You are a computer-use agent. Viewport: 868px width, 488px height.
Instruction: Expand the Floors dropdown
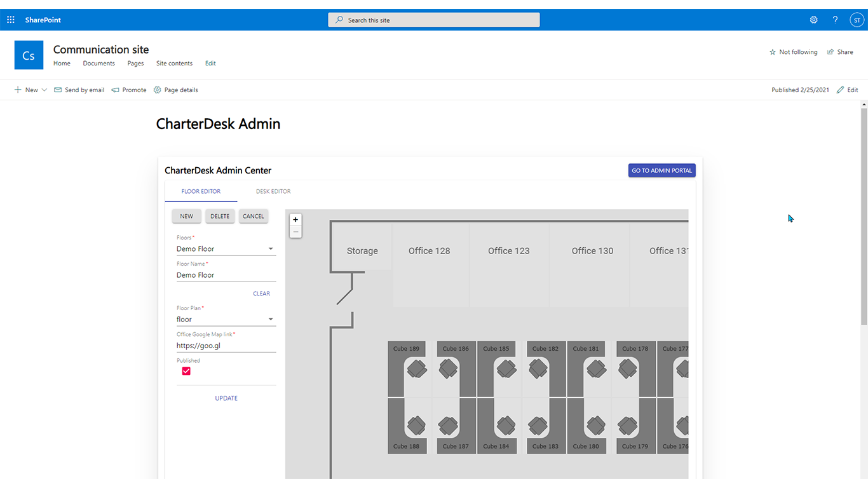(x=271, y=249)
